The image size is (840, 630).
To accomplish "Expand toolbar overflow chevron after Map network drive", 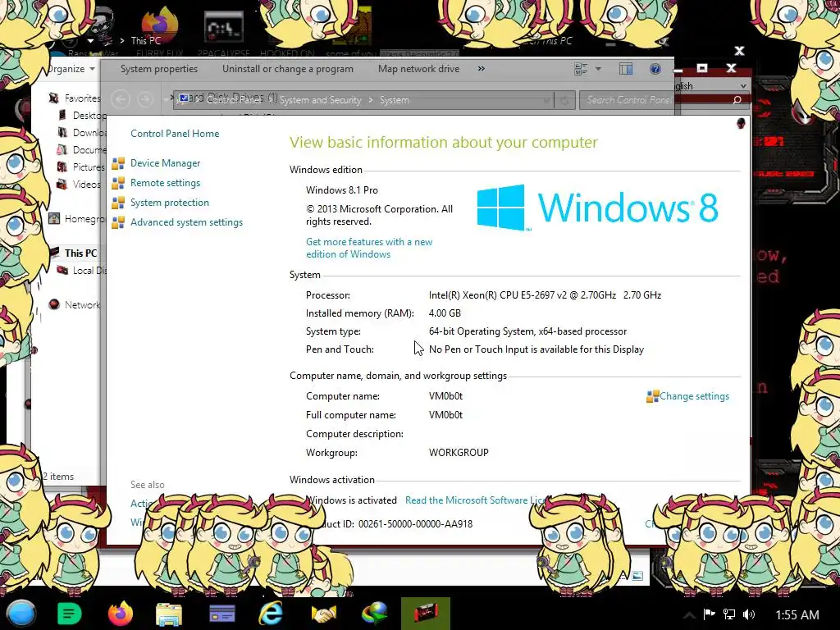I will tap(481, 69).
